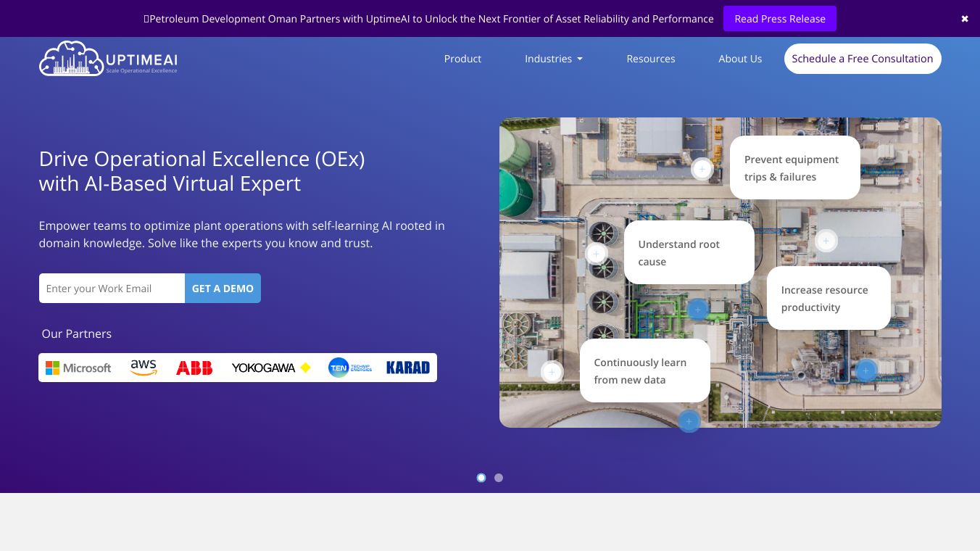Click the blue plus hotspot at the image bottom
Viewport: 980px width, 551px height.
[689, 421]
